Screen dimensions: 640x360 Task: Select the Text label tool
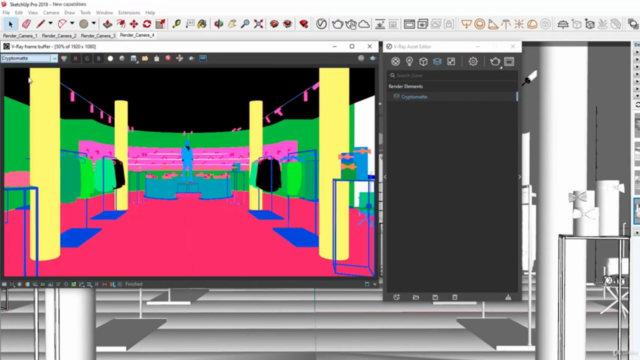[190, 24]
